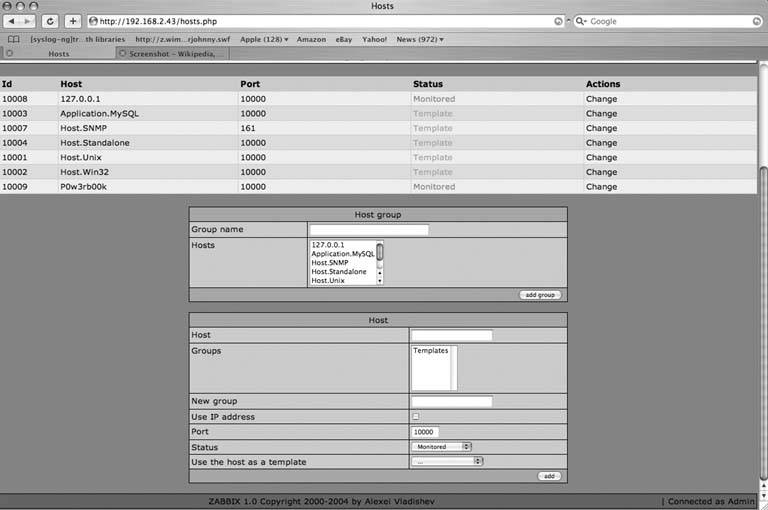The image size is (768, 510).
Task: Click Change link for host P0w3rb00k
Action: 601,187
